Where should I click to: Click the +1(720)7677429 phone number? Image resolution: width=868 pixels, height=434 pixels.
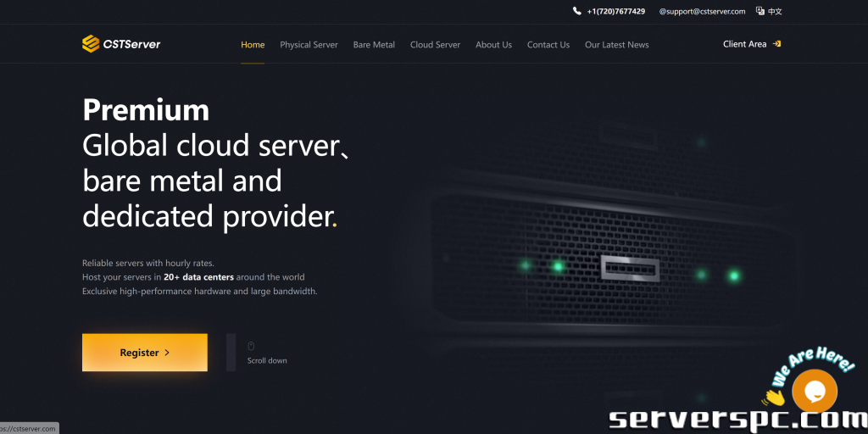(615, 11)
